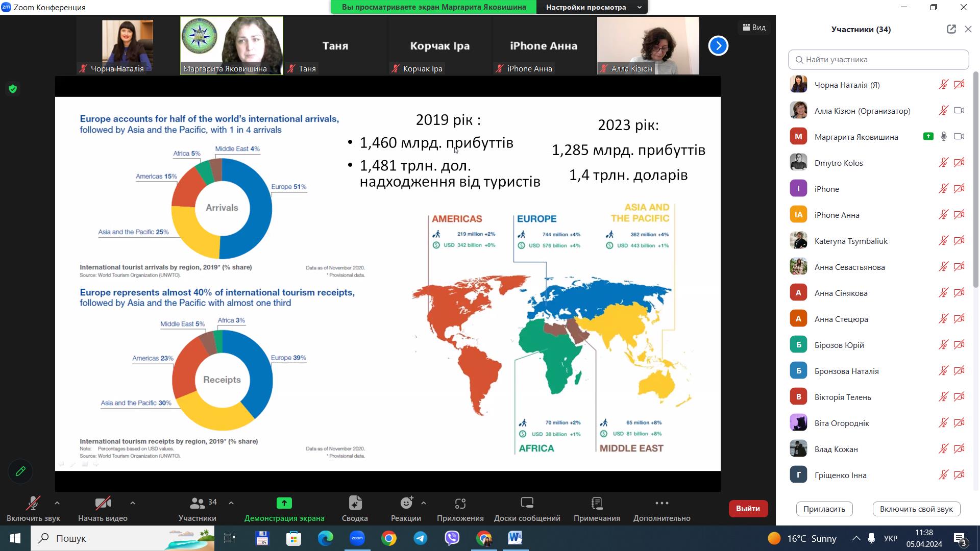
Task: Pop out the participants panel
Action: [951, 29]
